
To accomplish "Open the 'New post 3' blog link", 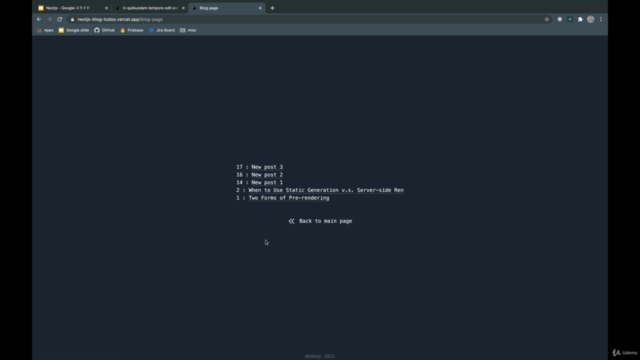I will (267, 167).
